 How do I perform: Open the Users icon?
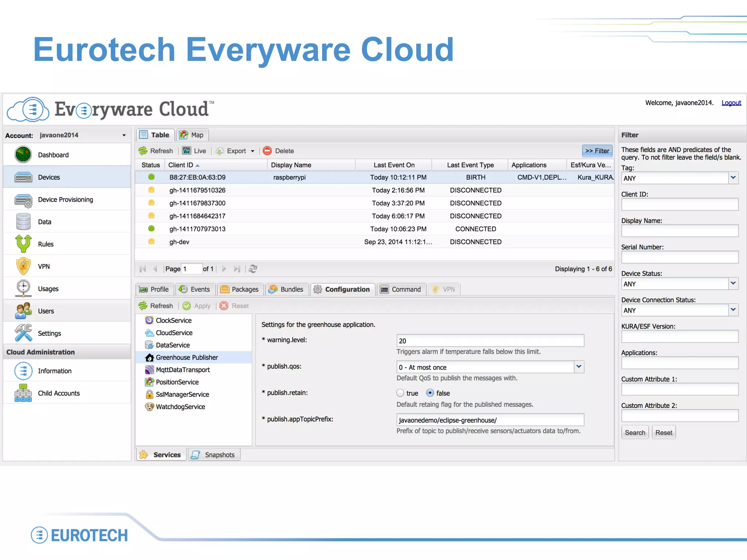(23, 311)
